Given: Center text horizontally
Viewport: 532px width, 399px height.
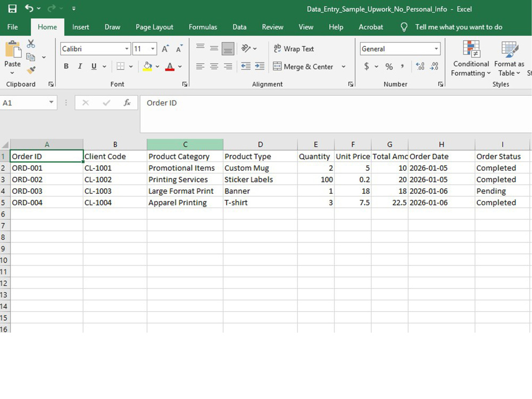Looking at the screenshot, I should coord(214,66).
